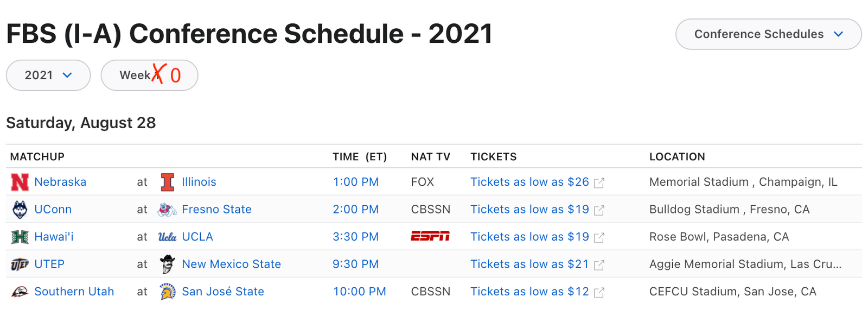The width and height of the screenshot is (868, 309).
Task: Click the Fresno State bulldog logo
Action: 167,210
